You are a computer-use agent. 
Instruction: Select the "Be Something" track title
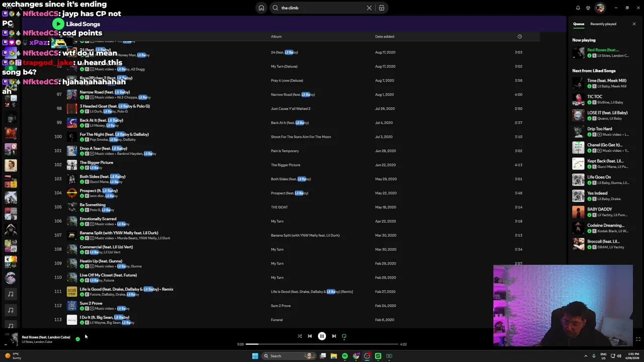click(x=93, y=205)
